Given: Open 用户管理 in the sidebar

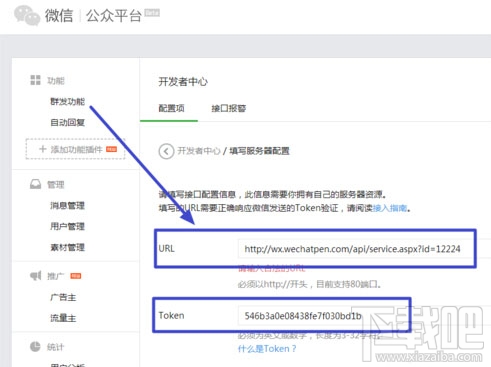Looking at the screenshot, I should click(68, 226).
